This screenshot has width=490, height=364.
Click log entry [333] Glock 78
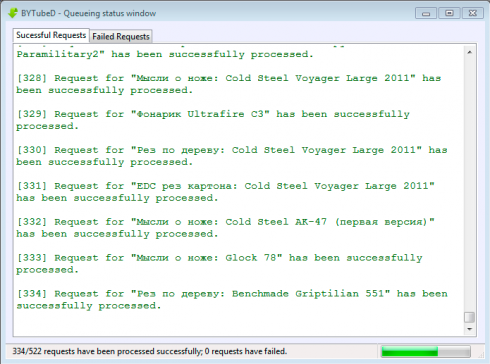point(219,264)
